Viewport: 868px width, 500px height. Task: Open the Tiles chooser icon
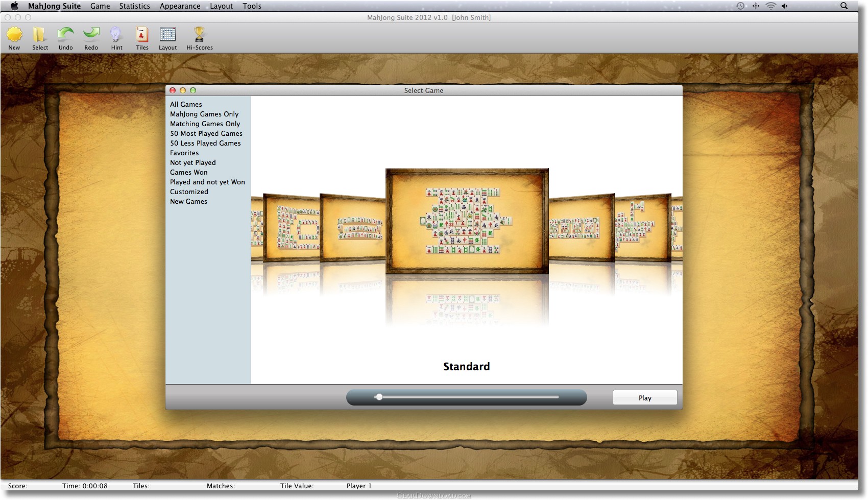(142, 39)
